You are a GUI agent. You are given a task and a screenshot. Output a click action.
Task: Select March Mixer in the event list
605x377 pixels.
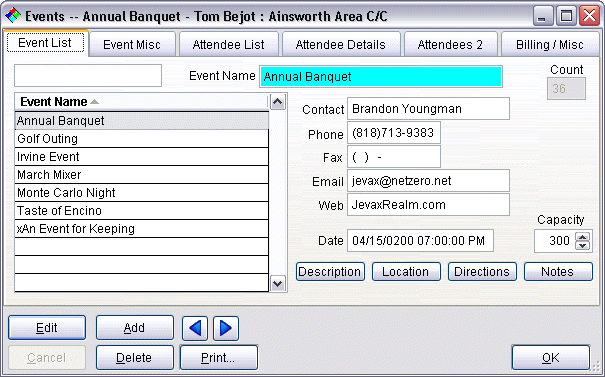click(x=141, y=175)
